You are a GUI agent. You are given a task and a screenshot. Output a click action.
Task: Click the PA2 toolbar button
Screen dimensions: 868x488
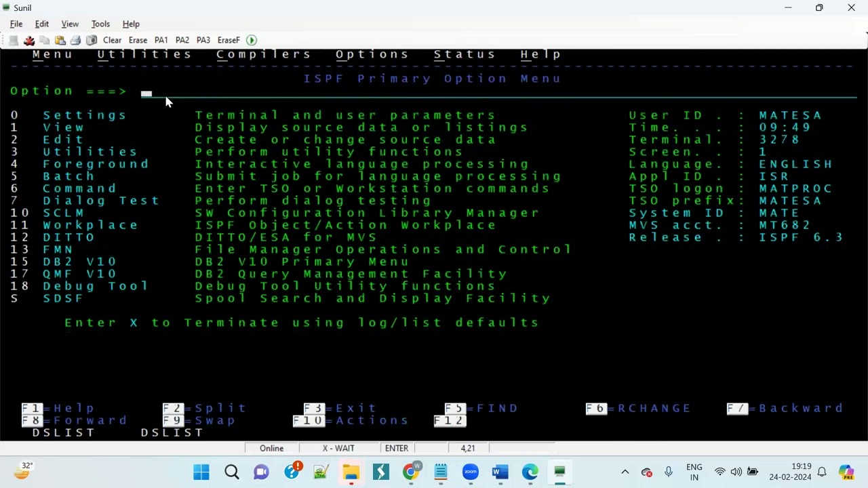click(x=182, y=40)
